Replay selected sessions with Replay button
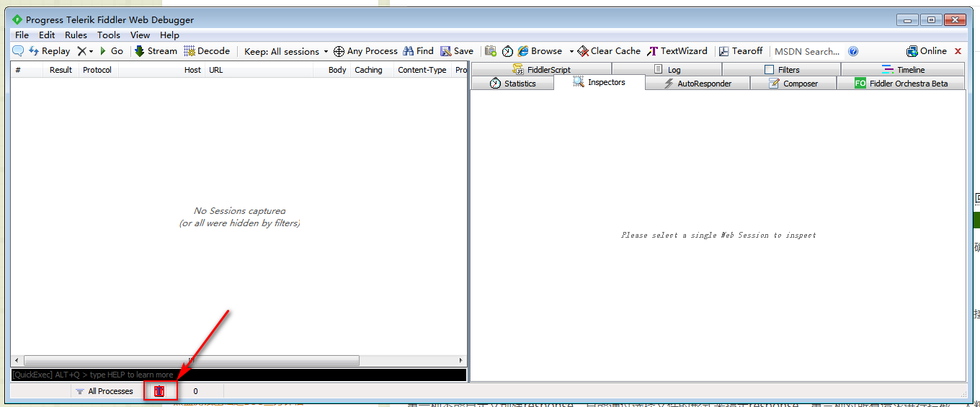The height and width of the screenshot is (407, 980). click(x=49, y=51)
